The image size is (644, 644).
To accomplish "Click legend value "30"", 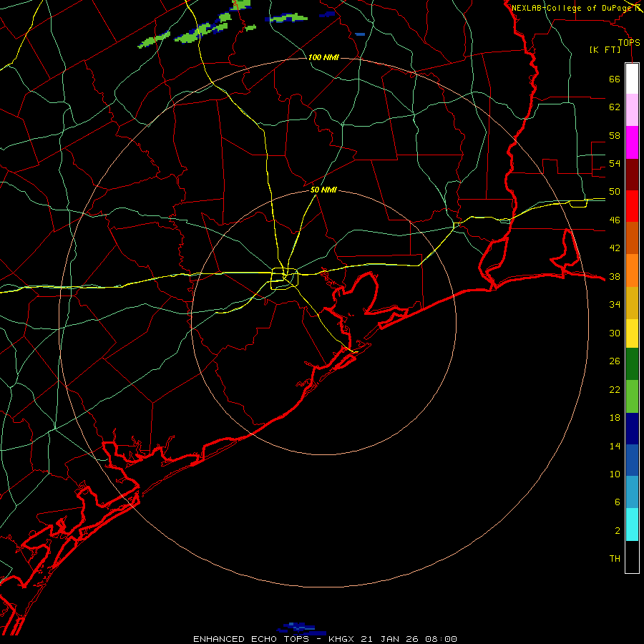I will click(615, 333).
